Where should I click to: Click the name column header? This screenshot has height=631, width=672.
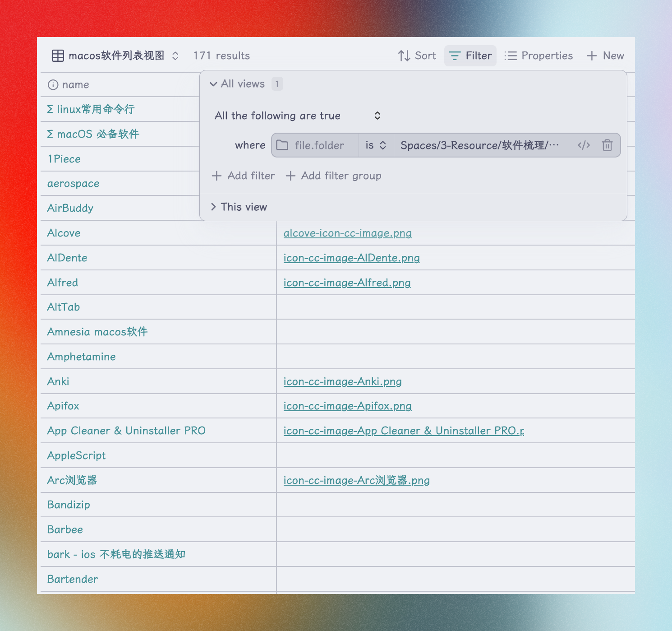click(69, 84)
